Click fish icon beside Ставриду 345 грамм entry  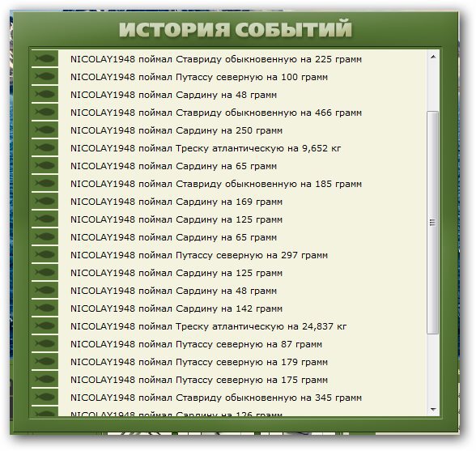click(45, 397)
